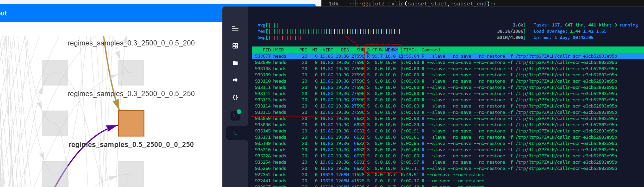644x187 pixels.
Task: Sort htop by the NI column header
Action: click(315, 50)
